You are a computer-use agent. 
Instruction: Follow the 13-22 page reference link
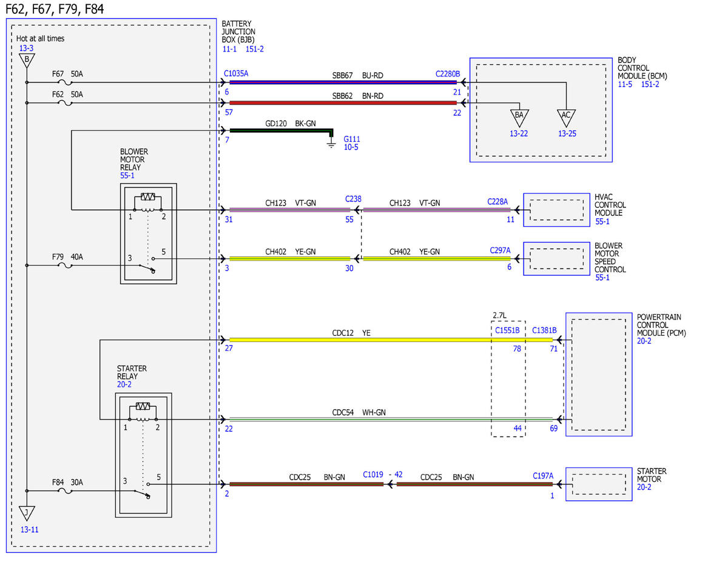coord(519,133)
